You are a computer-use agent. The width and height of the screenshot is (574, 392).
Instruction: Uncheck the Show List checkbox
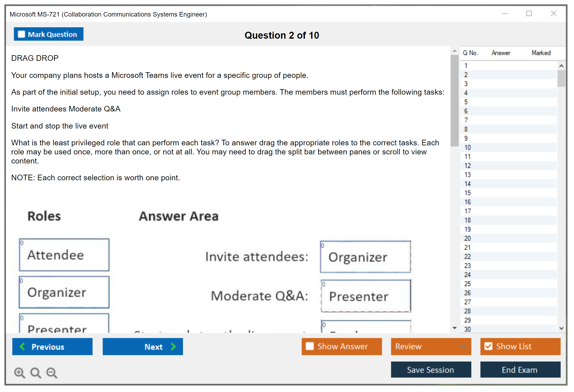(x=488, y=346)
